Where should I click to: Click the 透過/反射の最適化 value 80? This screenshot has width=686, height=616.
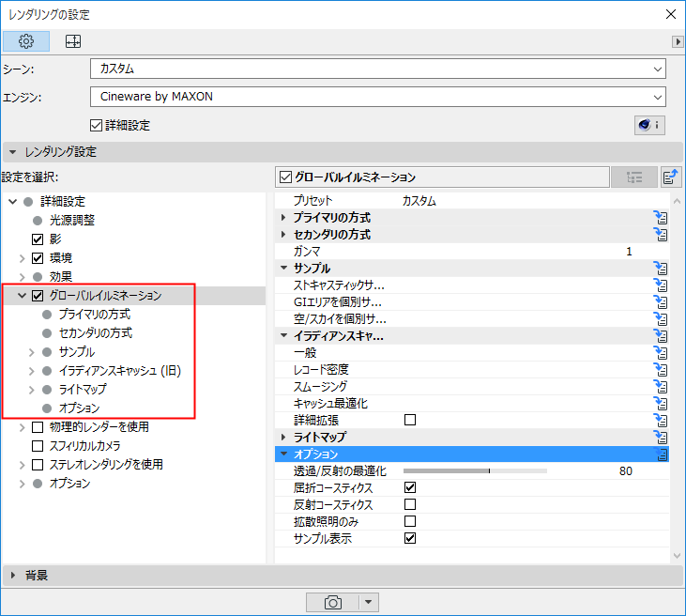626,471
